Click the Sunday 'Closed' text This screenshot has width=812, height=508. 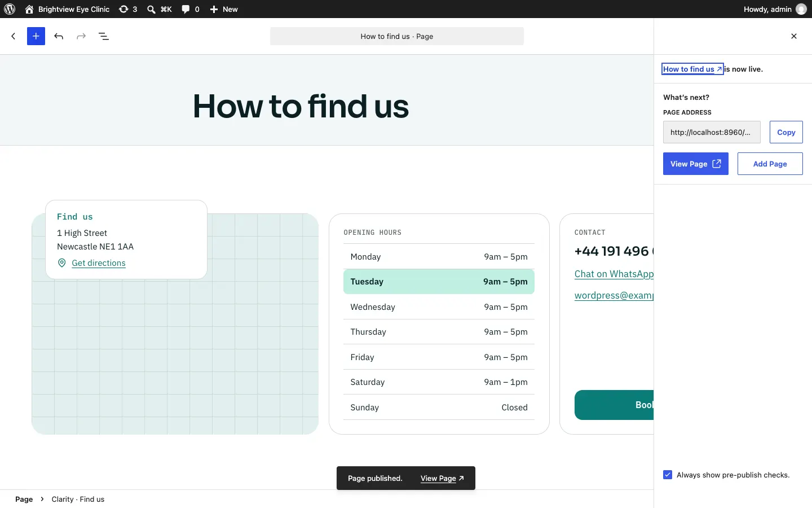pyautogui.click(x=515, y=408)
